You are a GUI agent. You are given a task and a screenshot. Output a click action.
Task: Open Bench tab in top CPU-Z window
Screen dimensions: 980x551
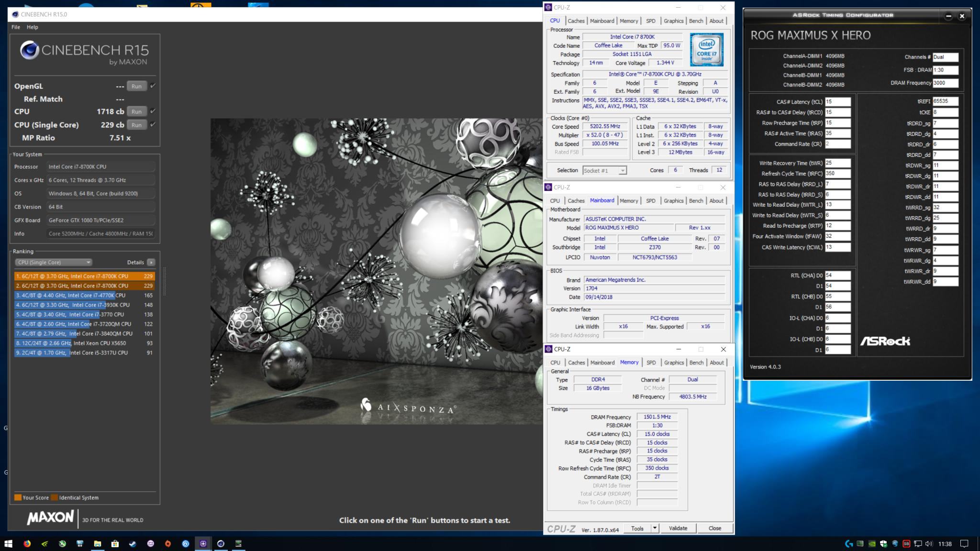click(x=696, y=21)
